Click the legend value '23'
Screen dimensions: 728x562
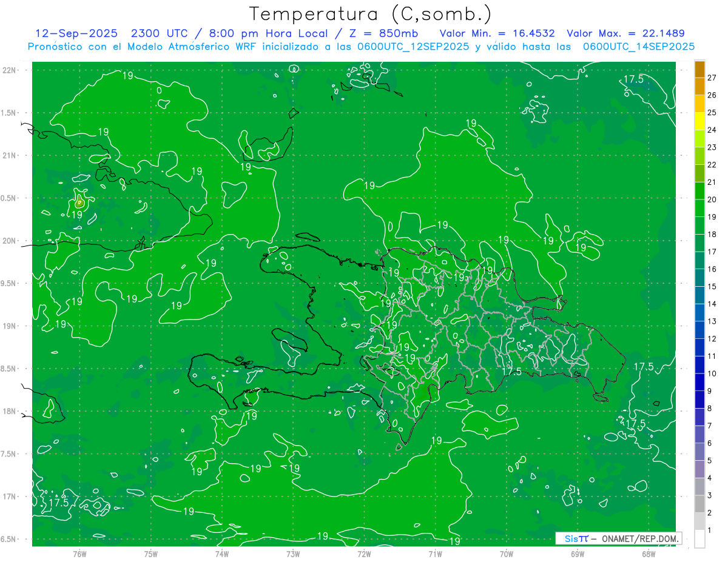pyautogui.click(x=712, y=147)
